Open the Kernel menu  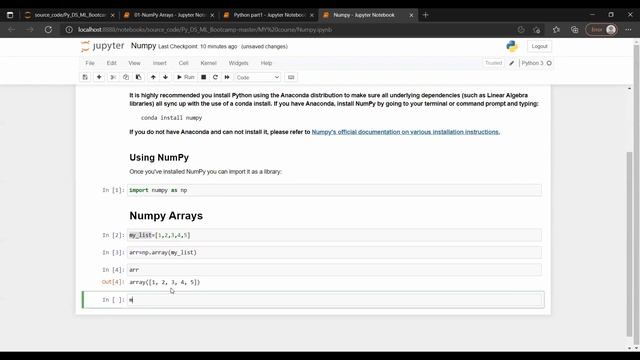tap(209, 63)
